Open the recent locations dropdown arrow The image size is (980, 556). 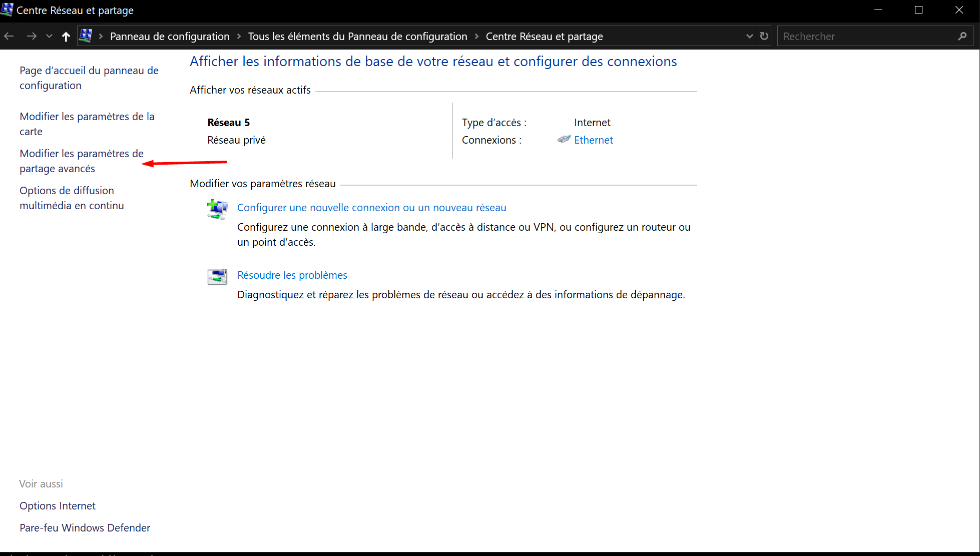coord(49,36)
